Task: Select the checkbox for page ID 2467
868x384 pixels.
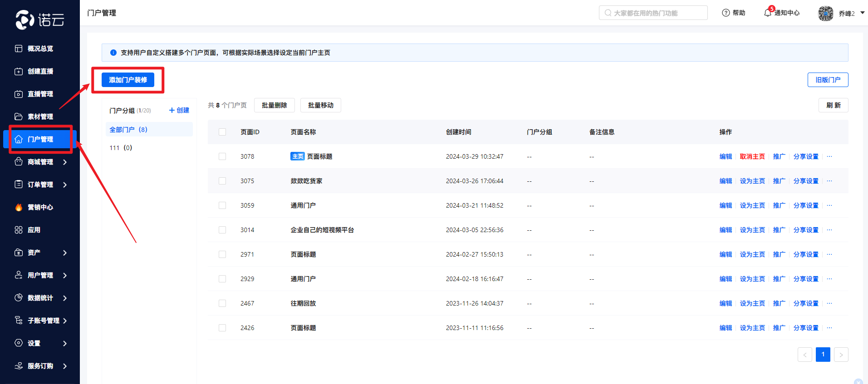Action: tap(222, 303)
